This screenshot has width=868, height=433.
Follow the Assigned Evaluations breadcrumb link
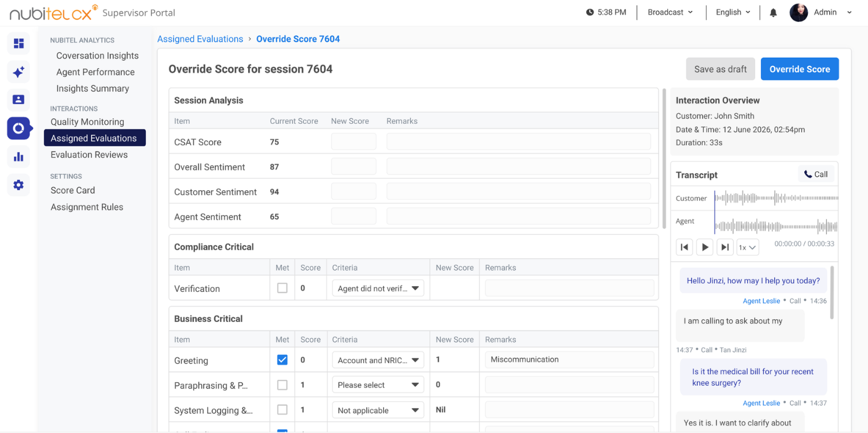200,39
